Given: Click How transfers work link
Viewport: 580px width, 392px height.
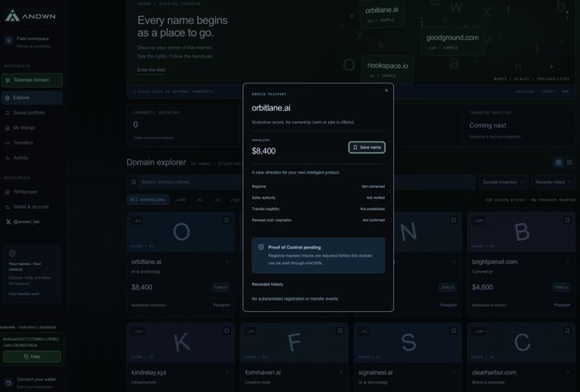Looking at the screenshot, I should (24, 294).
